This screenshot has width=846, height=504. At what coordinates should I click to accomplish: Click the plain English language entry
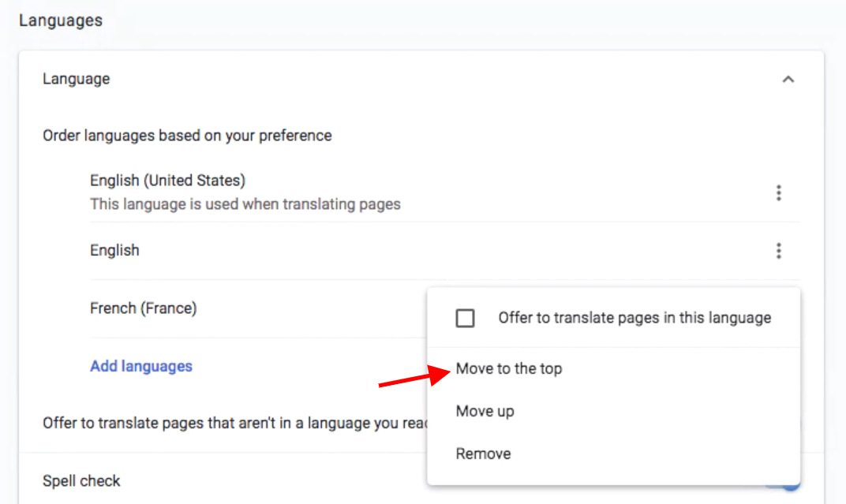114,251
